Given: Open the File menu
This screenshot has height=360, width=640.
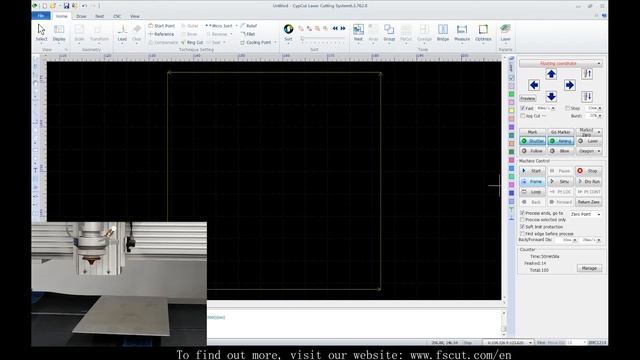Looking at the screenshot, I should [41, 16].
